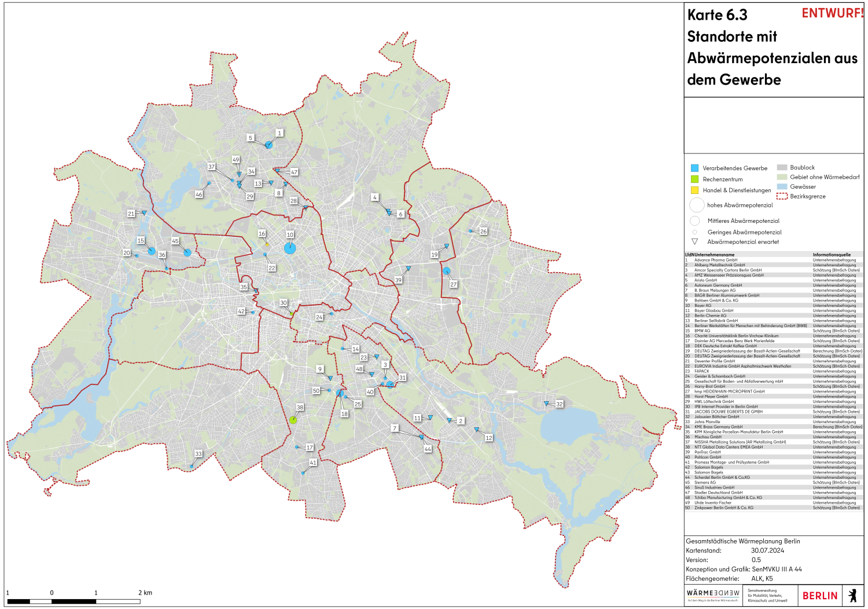
Task: Click the triangle marker at label 12
Action: click(x=476, y=430)
